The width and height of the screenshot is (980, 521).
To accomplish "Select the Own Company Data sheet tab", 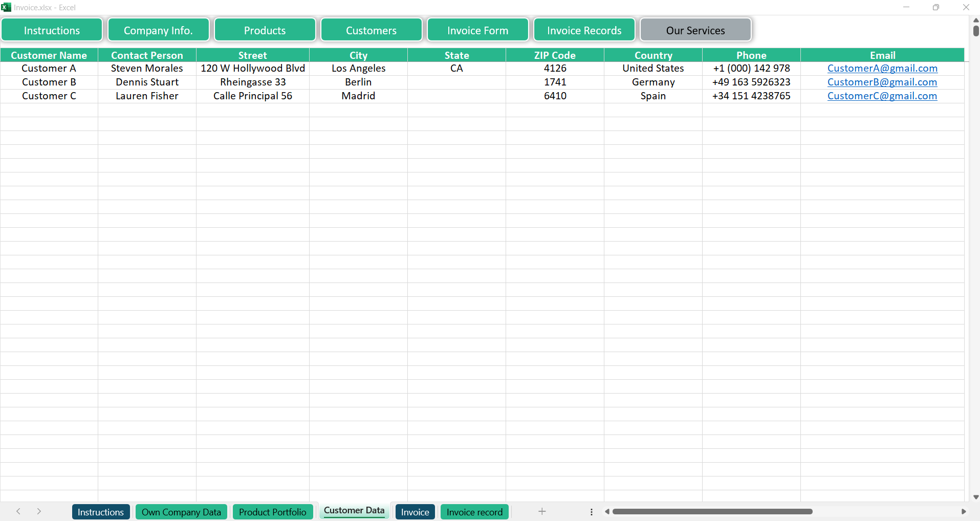I will (x=181, y=512).
